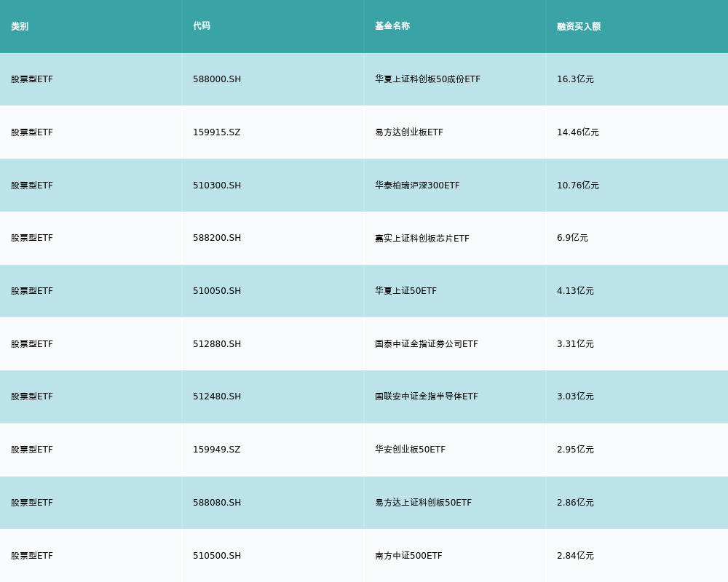Viewport: 728px width, 582px height.
Task: Click the 16.3亿元 amount cell
Action: [575, 79]
